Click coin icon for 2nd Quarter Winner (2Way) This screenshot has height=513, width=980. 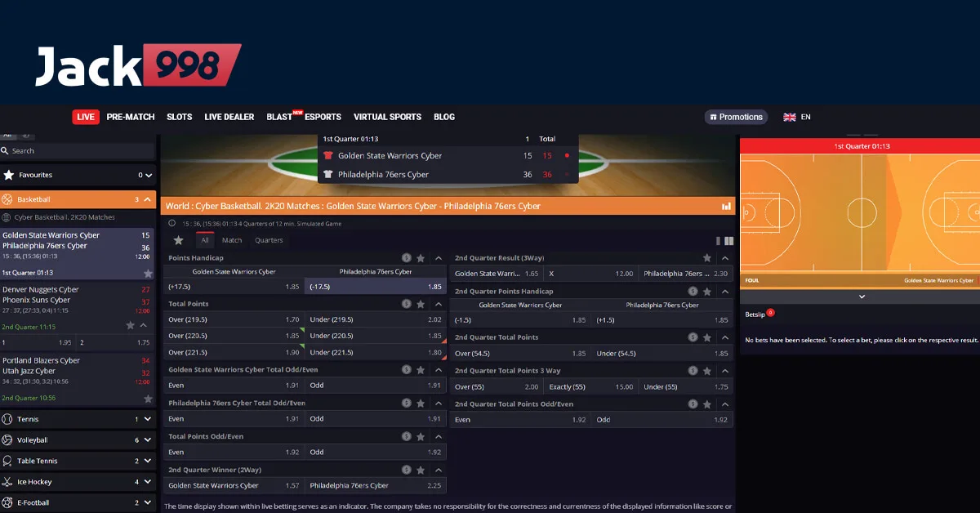point(406,471)
